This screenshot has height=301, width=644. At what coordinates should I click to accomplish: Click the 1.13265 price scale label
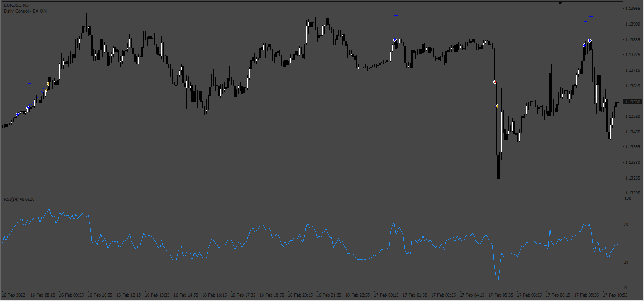[x=633, y=178]
